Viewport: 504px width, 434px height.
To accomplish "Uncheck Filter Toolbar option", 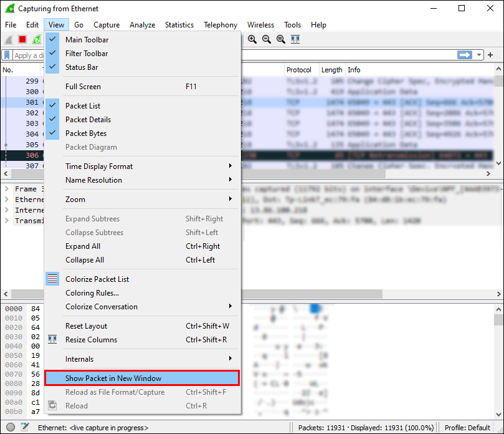I will [x=141, y=54].
